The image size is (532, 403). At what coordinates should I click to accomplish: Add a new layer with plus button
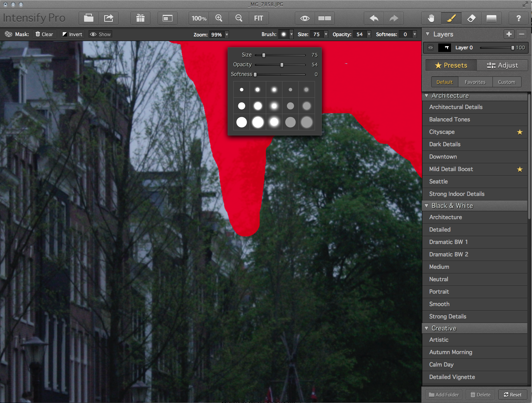coord(509,34)
